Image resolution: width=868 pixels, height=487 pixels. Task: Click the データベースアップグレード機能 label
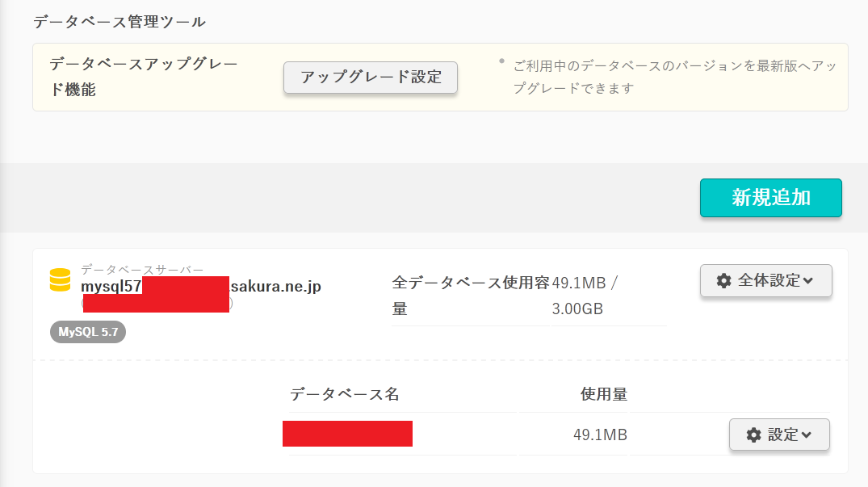[x=143, y=78]
